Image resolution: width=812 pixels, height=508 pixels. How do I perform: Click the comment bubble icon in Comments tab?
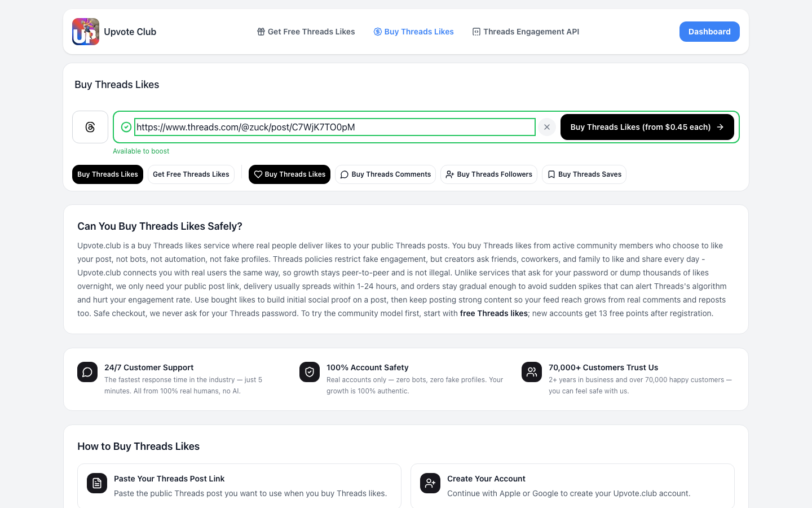tap(345, 174)
